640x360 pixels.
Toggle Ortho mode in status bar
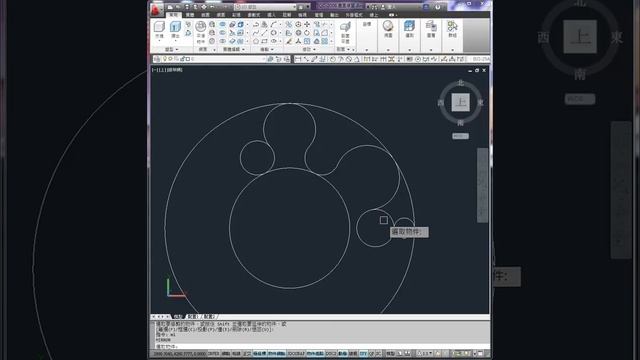(247, 353)
